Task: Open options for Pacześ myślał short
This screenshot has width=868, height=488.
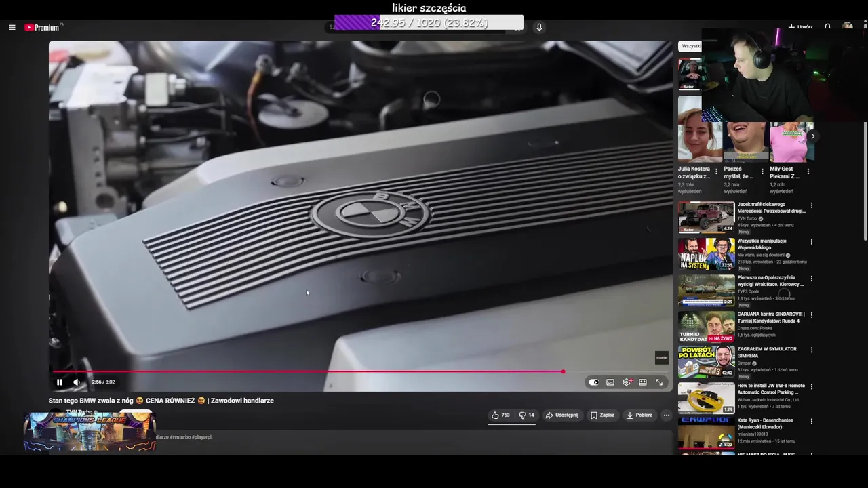Action: point(762,171)
